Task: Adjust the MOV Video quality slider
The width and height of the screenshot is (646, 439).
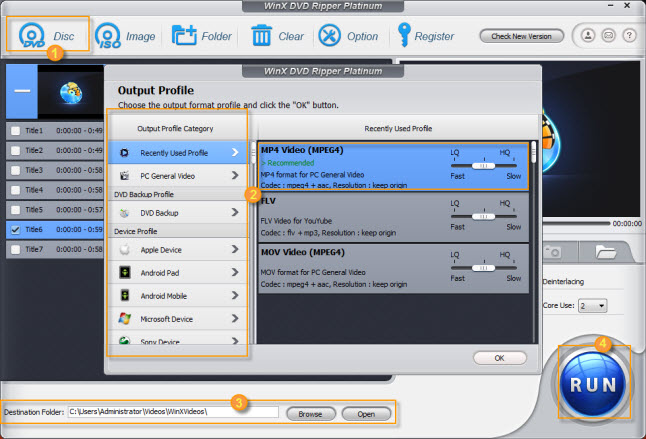Action: 484,268
